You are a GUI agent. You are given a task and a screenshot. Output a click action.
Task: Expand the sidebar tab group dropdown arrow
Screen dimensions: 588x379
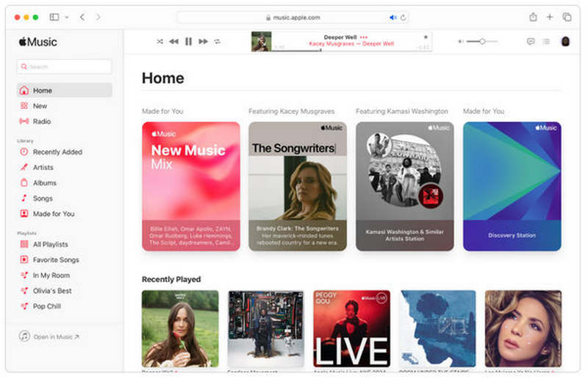pos(67,17)
